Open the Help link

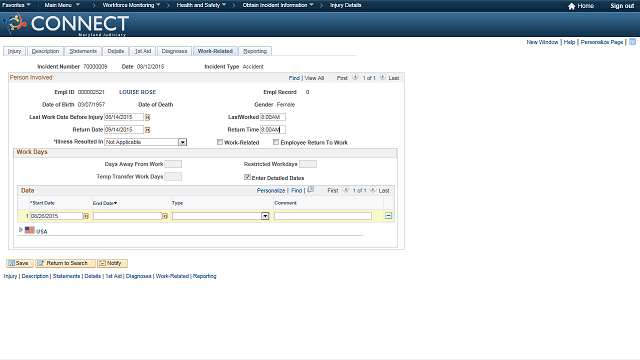click(x=569, y=42)
